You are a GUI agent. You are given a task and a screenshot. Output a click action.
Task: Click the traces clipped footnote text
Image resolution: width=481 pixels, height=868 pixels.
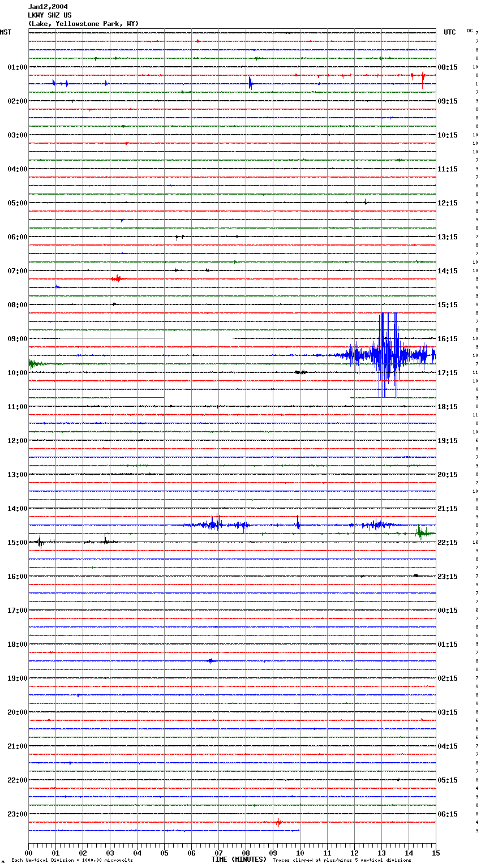pyautogui.click(x=342, y=861)
